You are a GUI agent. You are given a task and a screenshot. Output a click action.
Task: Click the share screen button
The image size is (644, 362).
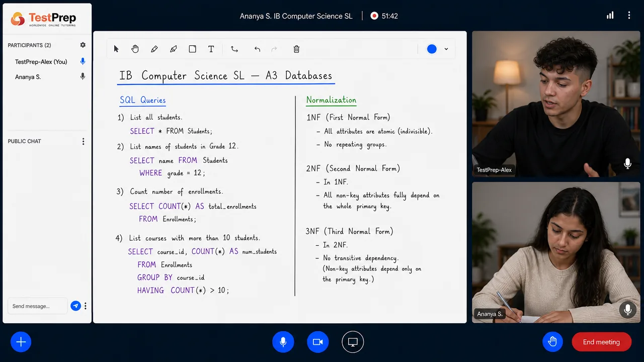click(353, 342)
